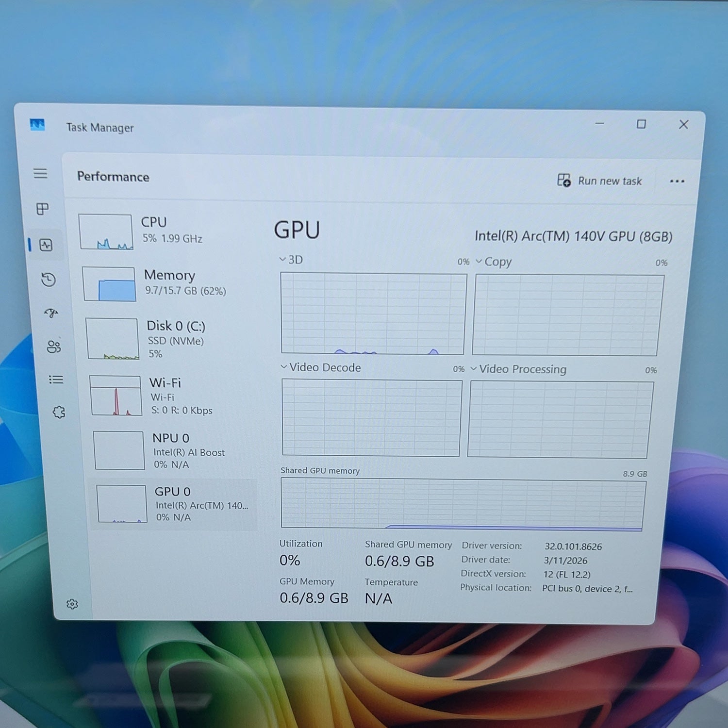Select the Memory performance item

167,284
